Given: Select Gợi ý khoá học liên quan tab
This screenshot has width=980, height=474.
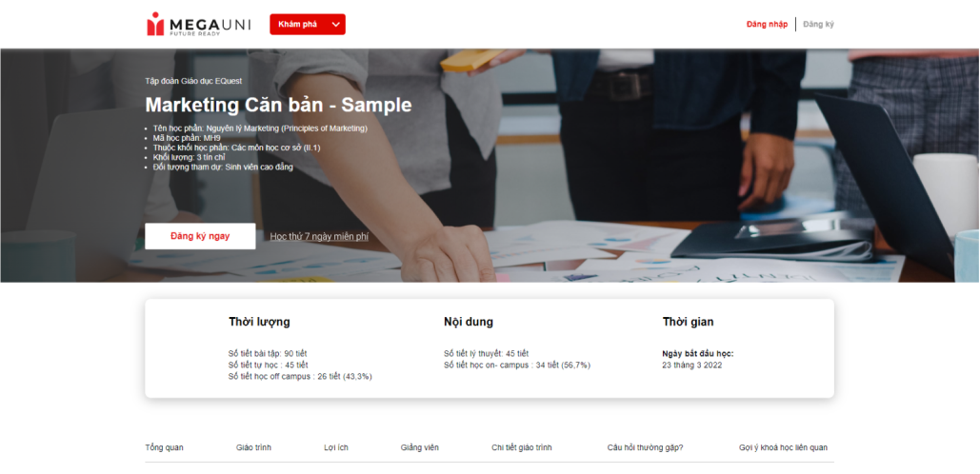Looking at the screenshot, I should point(783,447).
